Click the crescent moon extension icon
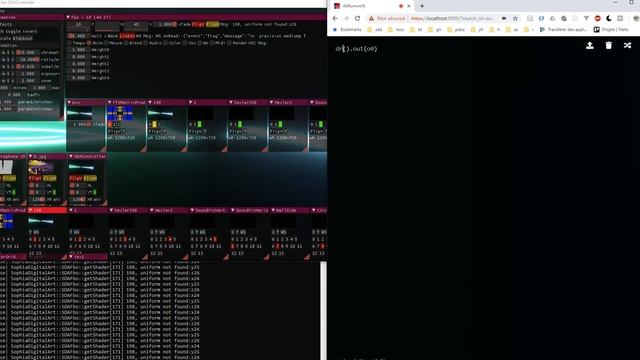The height and width of the screenshot is (360, 640). tap(609, 18)
